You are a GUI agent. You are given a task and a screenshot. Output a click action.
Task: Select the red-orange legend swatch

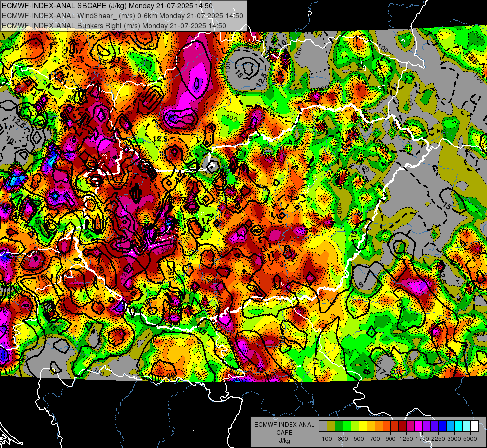(387, 426)
